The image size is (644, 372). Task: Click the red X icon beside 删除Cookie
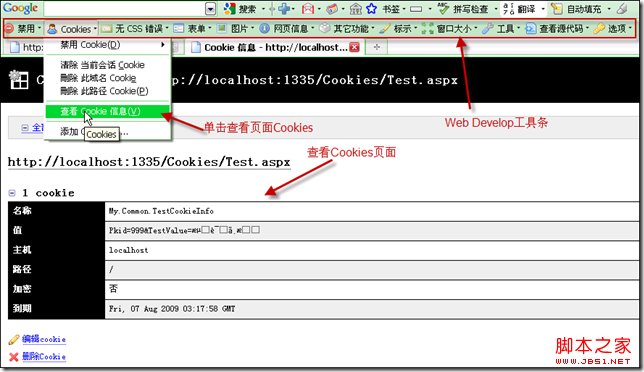click(x=14, y=357)
